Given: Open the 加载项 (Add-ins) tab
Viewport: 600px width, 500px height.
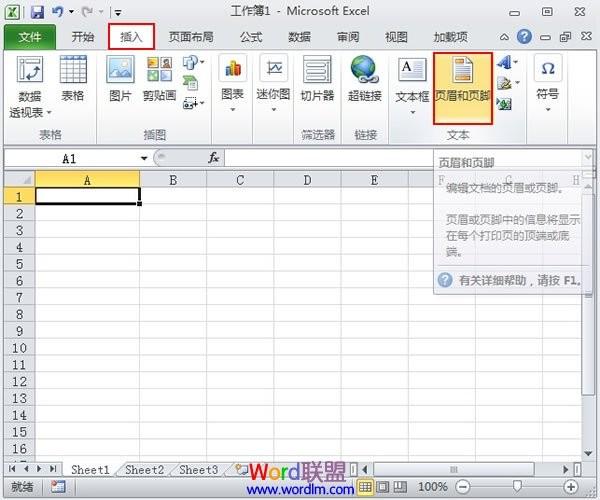Looking at the screenshot, I should (x=450, y=37).
